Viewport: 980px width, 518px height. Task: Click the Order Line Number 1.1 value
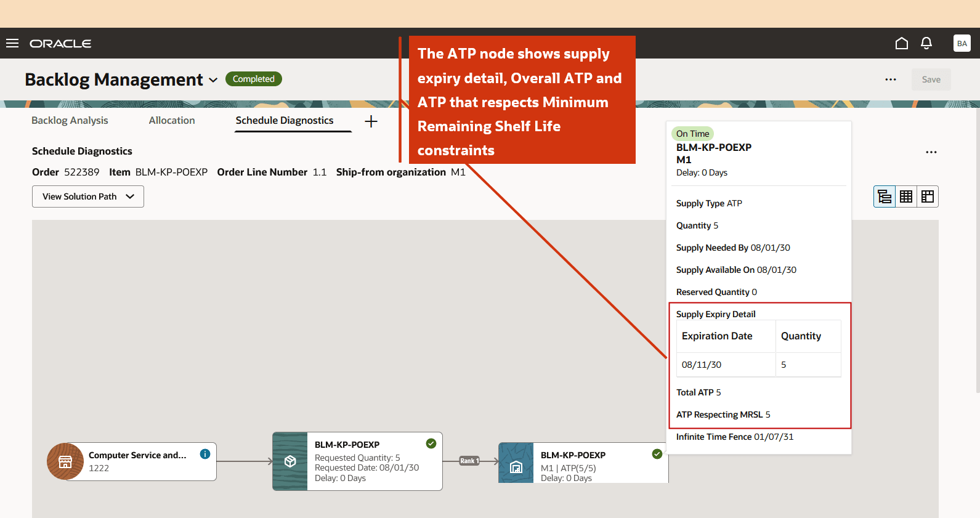320,172
